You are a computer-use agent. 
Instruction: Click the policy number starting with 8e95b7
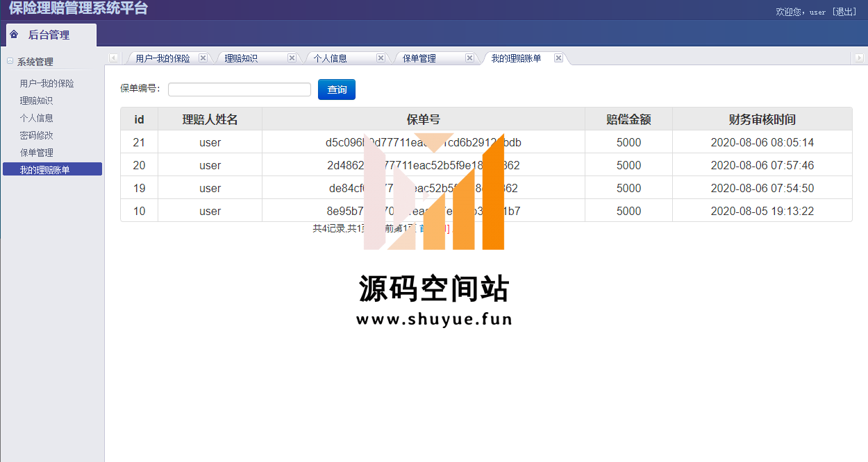click(424, 211)
